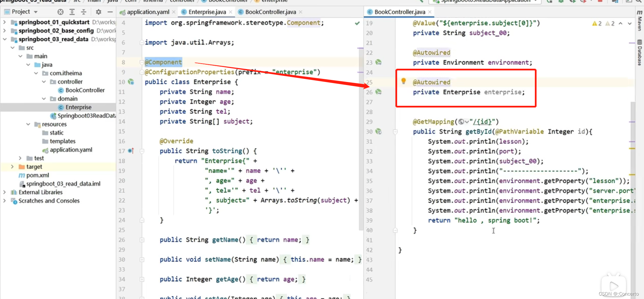Select BookController.java tab in right editor
This screenshot has height=299, width=644.
[x=400, y=12]
